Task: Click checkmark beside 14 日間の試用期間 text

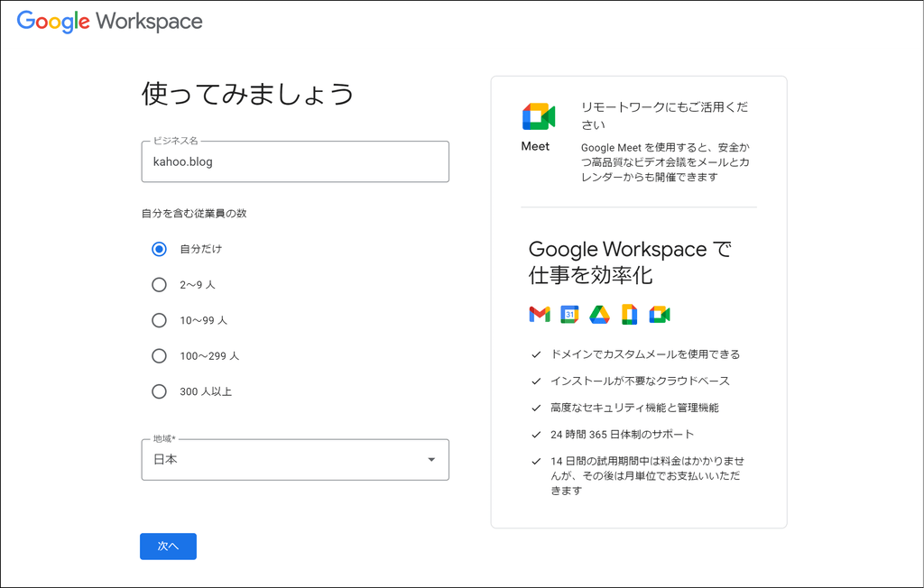Action: pos(536,462)
